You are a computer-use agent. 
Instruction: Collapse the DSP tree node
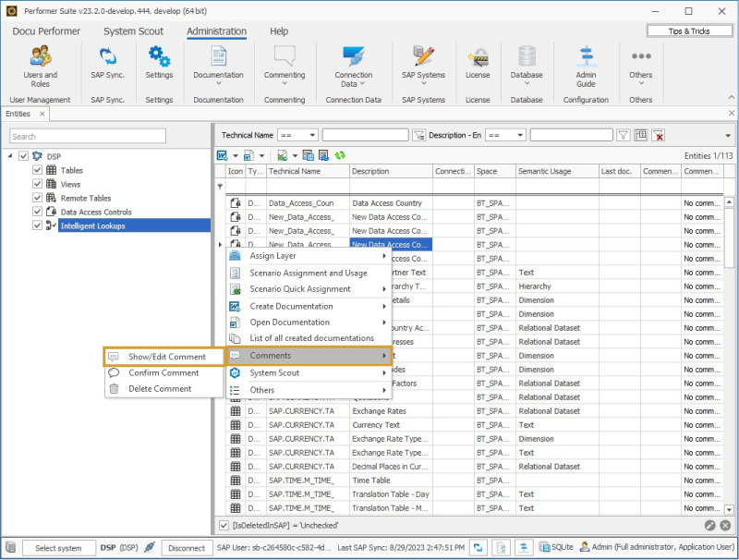[x=11, y=156]
